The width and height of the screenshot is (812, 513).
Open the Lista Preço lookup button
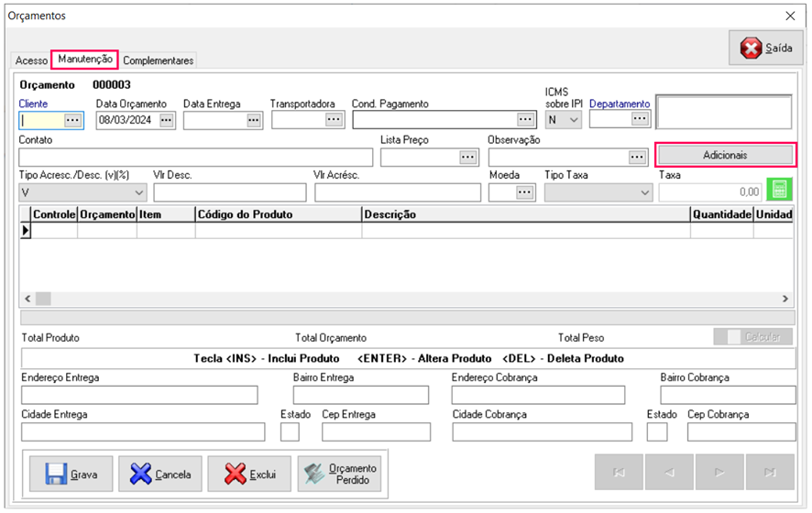point(468,158)
